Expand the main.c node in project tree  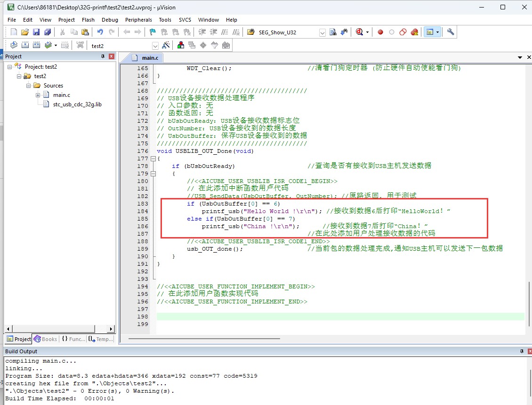[x=38, y=95]
